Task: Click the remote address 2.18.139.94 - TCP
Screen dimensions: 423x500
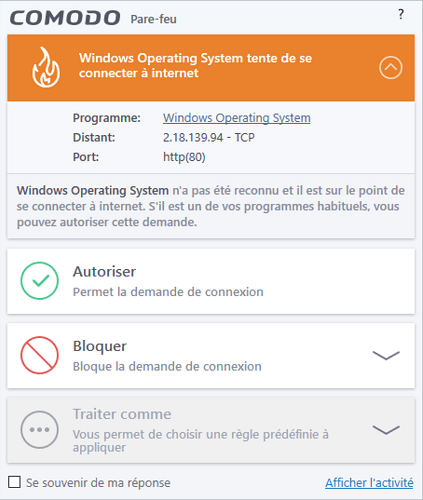Action: tap(209, 137)
